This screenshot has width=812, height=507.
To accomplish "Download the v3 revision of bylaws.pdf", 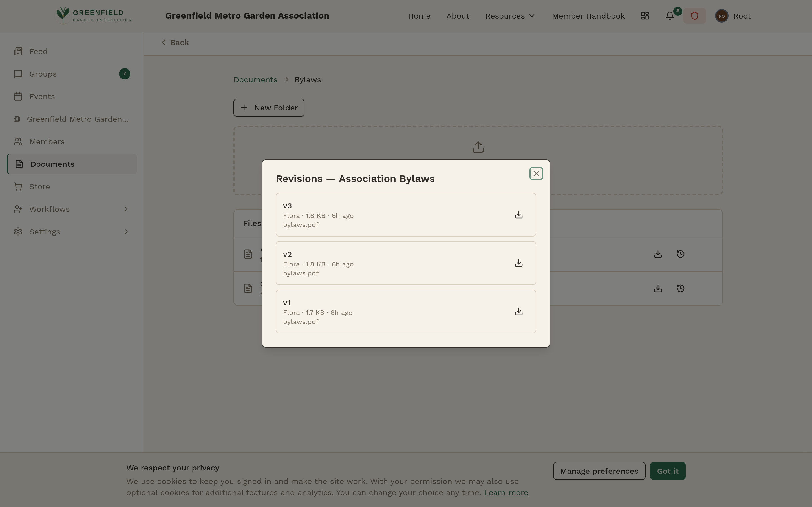I will [x=518, y=215].
